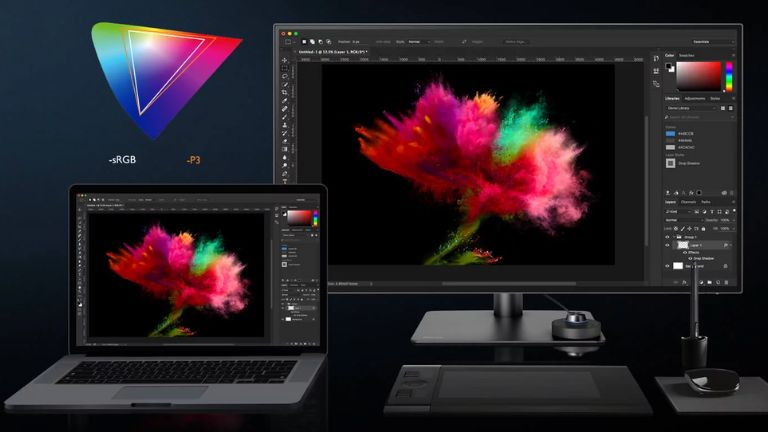768x432 pixels.
Task: Select the Move tool in monitor's toolbar
Action: pyautogui.click(x=285, y=60)
